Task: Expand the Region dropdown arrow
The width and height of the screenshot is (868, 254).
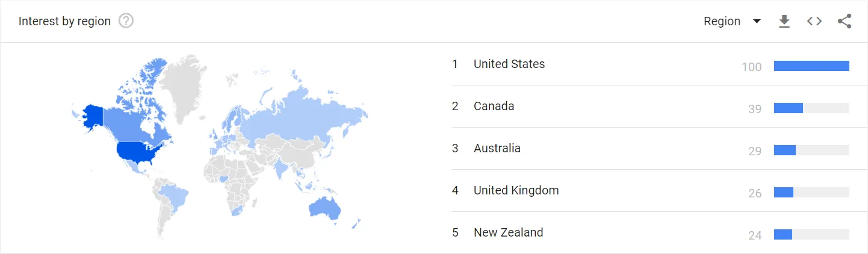Action: click(757, 22)
